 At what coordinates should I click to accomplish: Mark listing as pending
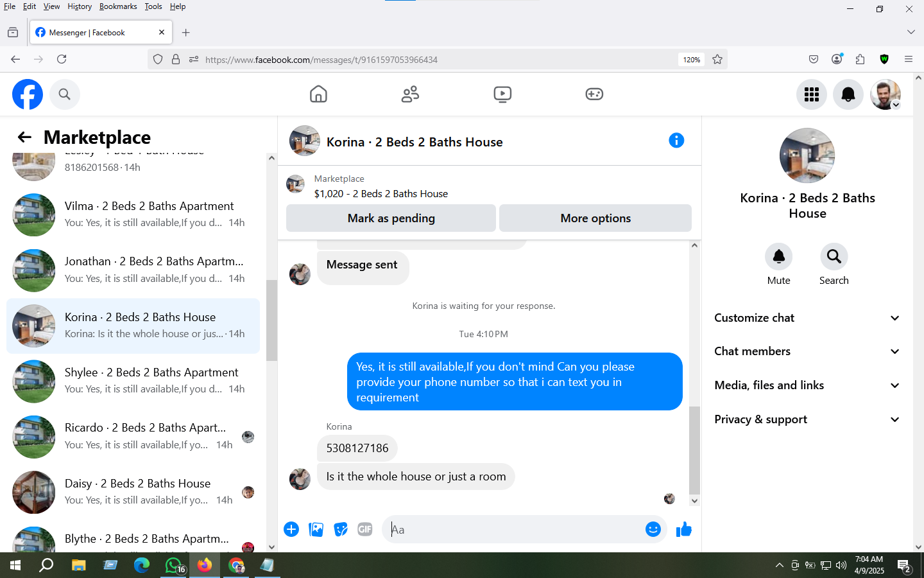[391, 218]
